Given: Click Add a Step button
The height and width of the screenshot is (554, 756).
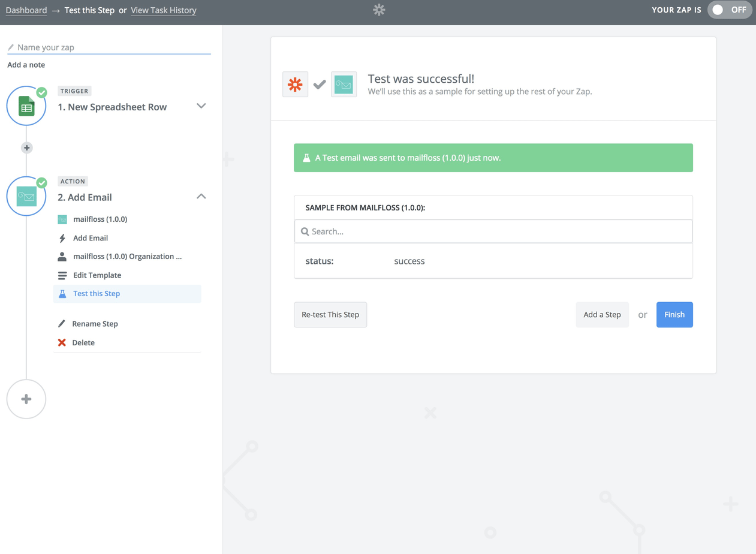Looking at the screenshot, I should click(x=602, y=315).
